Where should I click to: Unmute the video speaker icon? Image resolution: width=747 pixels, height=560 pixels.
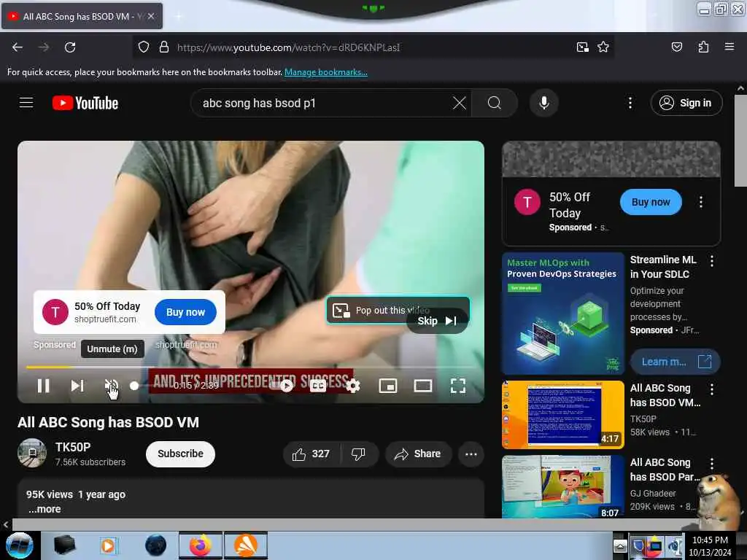[111, 386]
